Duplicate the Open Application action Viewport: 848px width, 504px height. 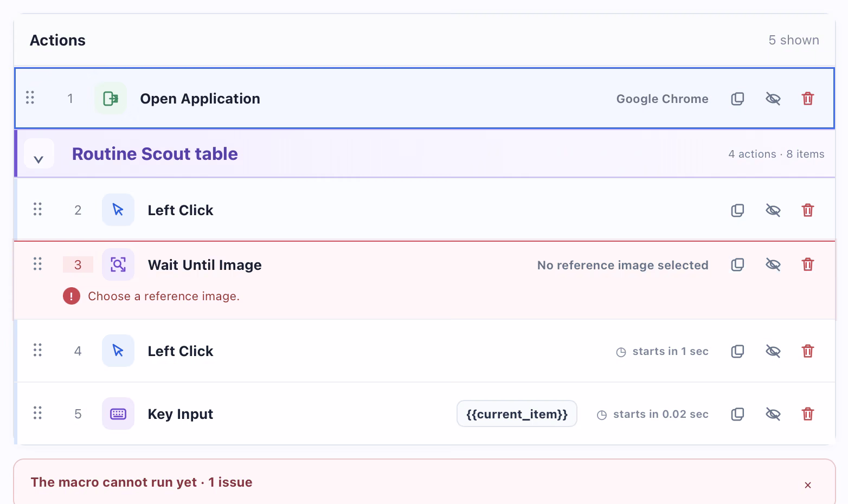point(737,99)
